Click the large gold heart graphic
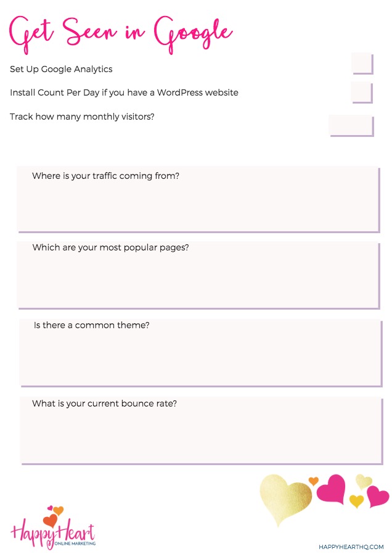 (x=285, y=498)
